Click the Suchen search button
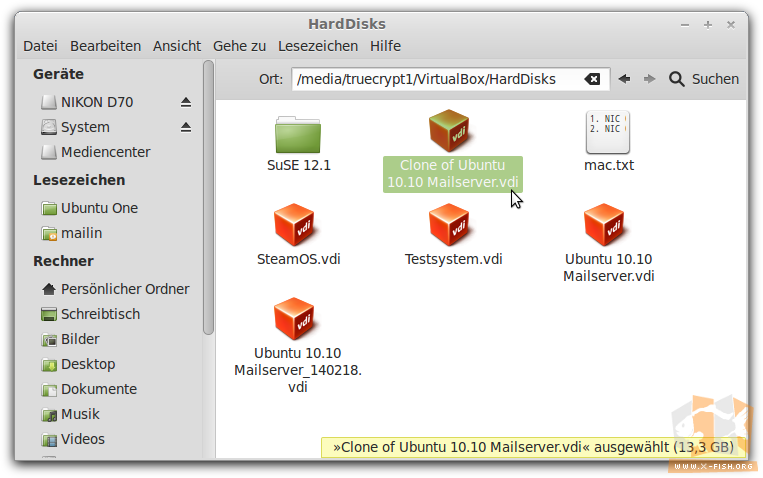 click(704, 79)
